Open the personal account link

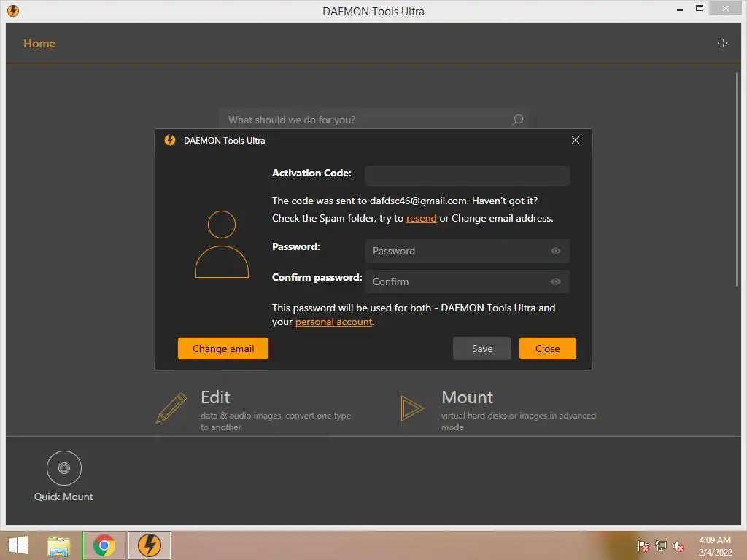point(333,322)
